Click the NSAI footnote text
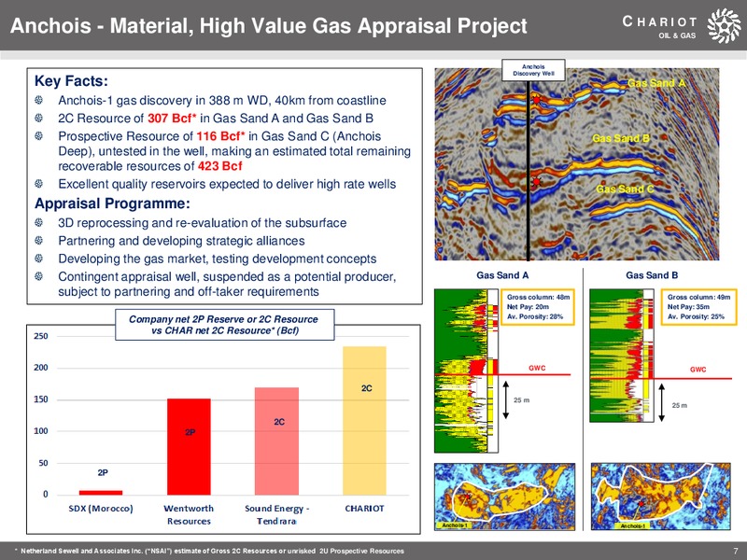This screenshot has width=747, height=560. coord(209,551)
